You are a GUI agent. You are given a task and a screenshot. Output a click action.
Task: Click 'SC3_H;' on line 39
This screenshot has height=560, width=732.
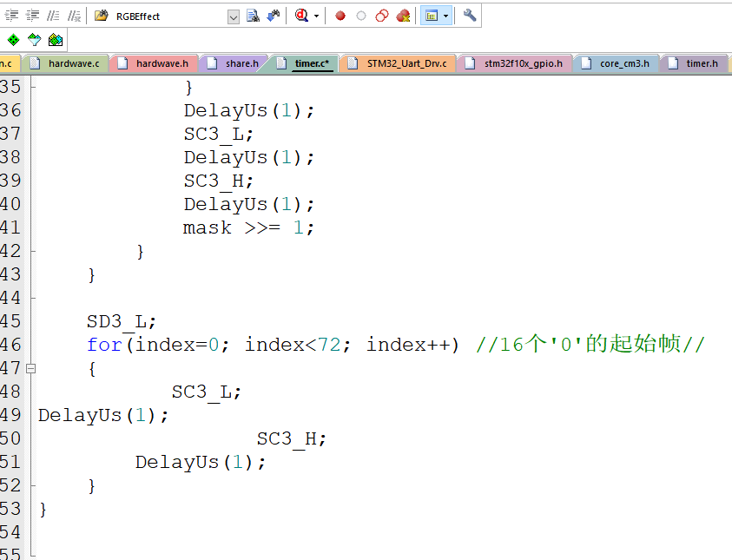pyautogui.click(x=219, y=181)
